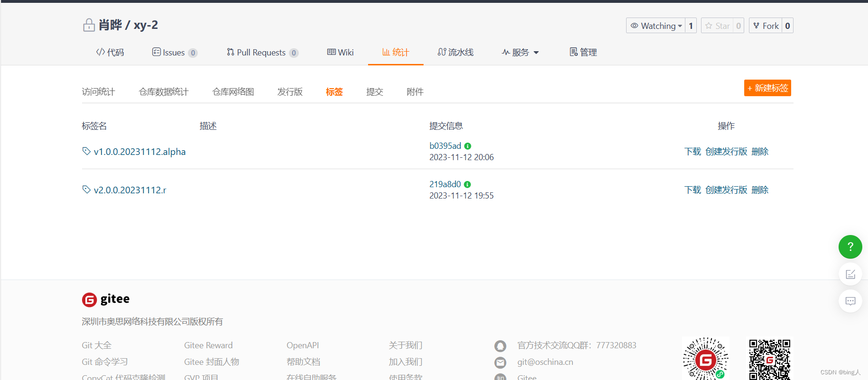Switch to 仓库数据统计 sub-tab
868x380 pixels.
[164, 91]
